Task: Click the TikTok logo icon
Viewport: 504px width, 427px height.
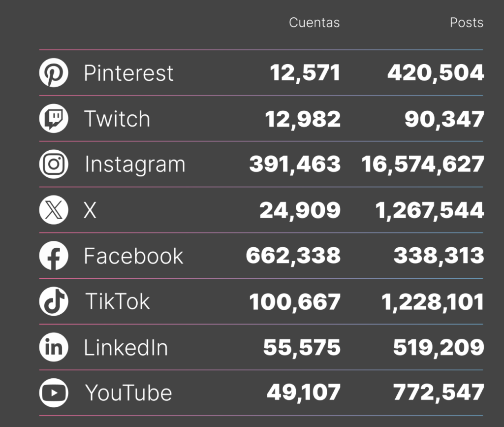Action: click(x=54, y=301)
